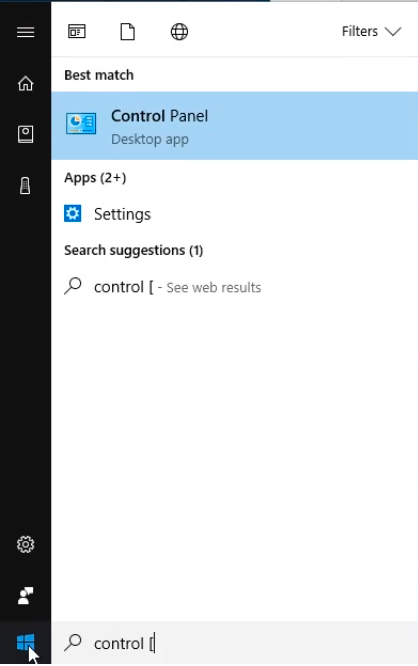
Task: Open the Home icon in sidebar
Action: pyautogui.click(x=25, y=83)
